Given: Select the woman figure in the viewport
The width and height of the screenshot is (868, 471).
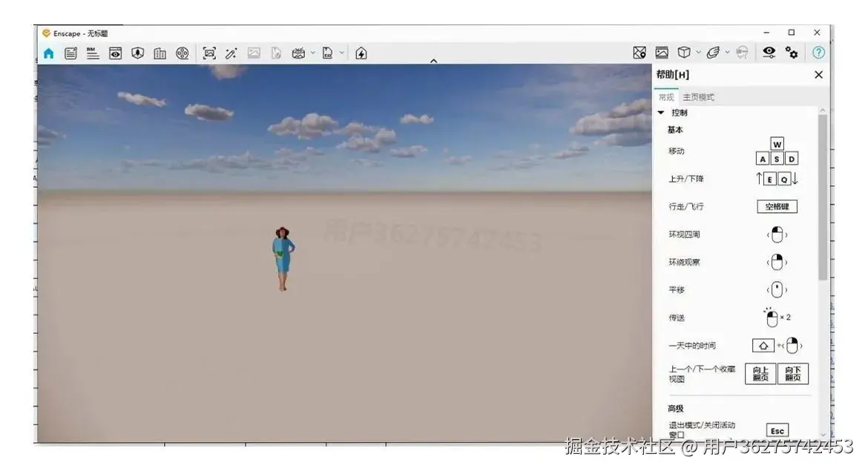Looking at the screenshot, I should tap(283, 258).
